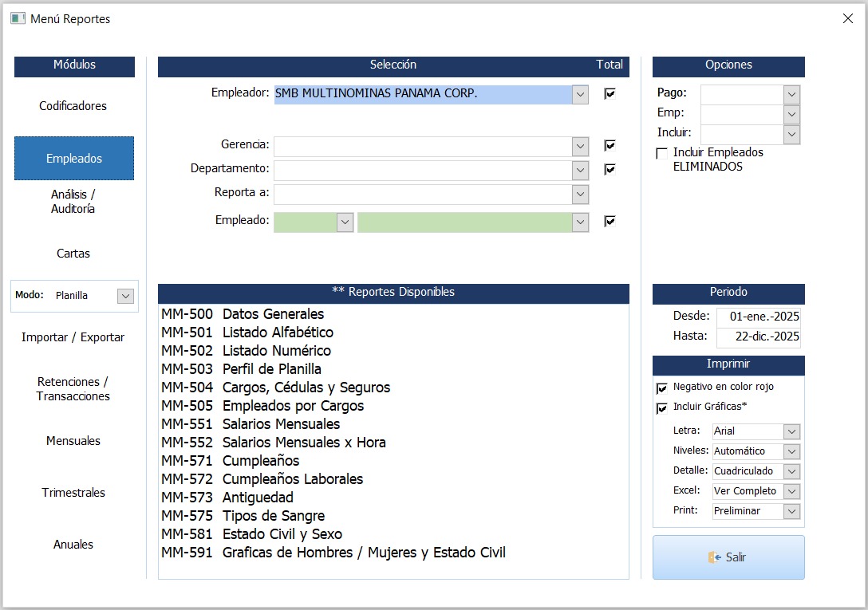Toggle Negativo en color rojo option

[661, 388]
